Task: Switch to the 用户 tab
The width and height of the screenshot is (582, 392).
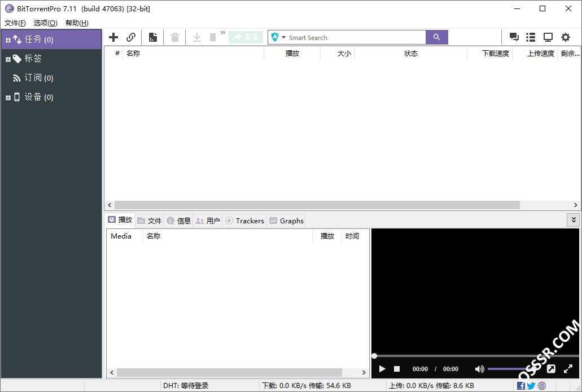Action: click(208, 221)
